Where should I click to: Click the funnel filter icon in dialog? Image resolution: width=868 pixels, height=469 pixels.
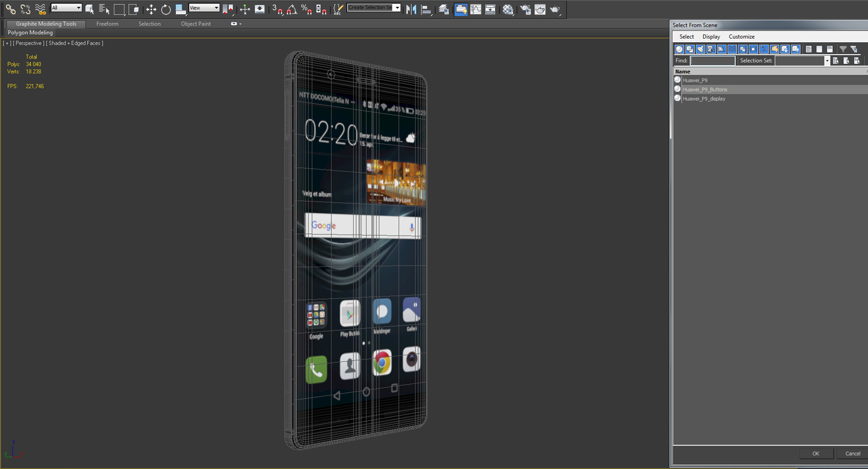[843, 49]
